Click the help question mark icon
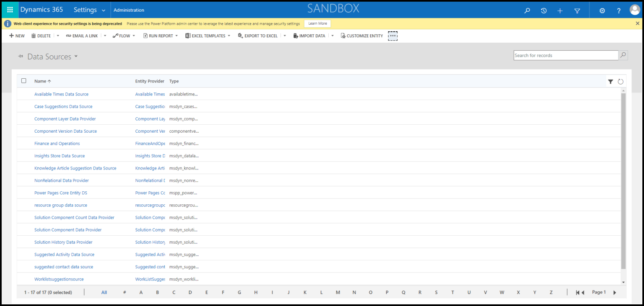The image size is (644, 306). (x=618, y=10)
